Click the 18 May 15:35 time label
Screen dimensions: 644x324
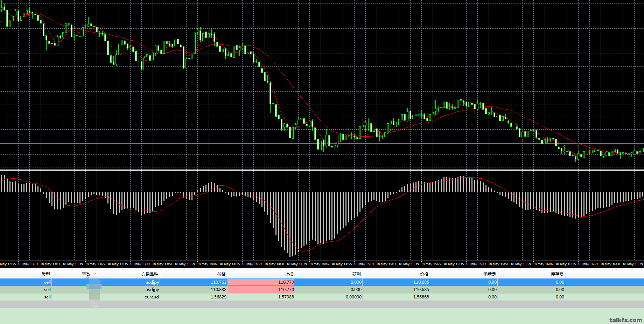pos(454,264)
